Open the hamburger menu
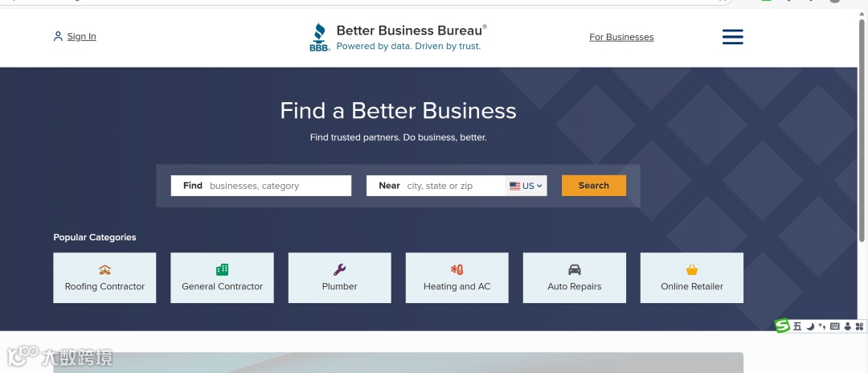The height and width of the screenshot is (373, 868). [732, 36]
